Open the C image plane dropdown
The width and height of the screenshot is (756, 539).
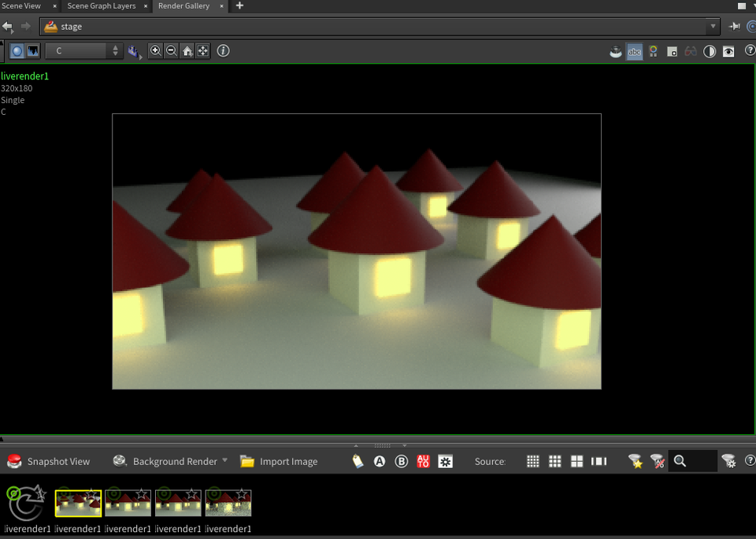tap(83, 50)
